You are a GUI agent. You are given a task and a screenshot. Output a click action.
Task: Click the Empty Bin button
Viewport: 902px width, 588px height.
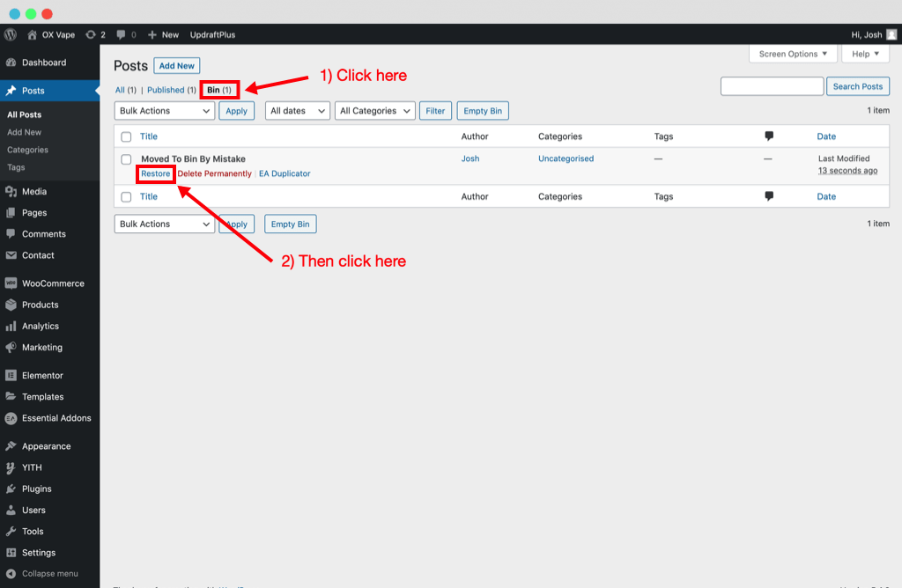483,110
